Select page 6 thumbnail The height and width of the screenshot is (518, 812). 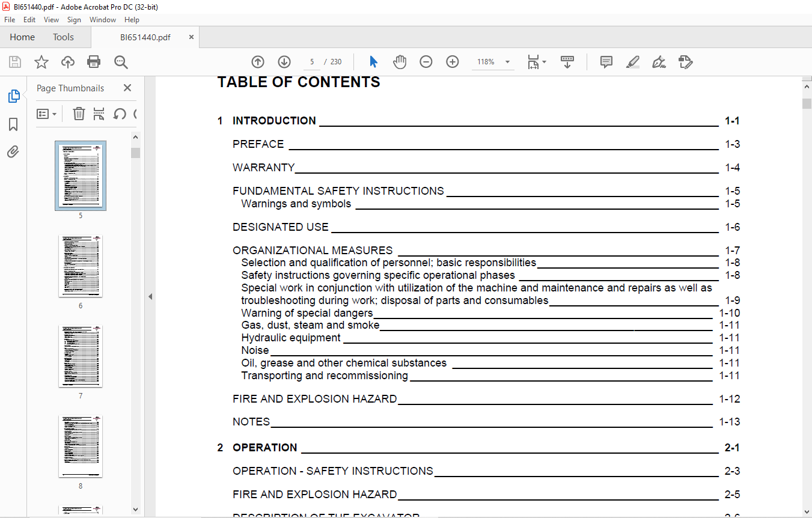pos(81,266)
